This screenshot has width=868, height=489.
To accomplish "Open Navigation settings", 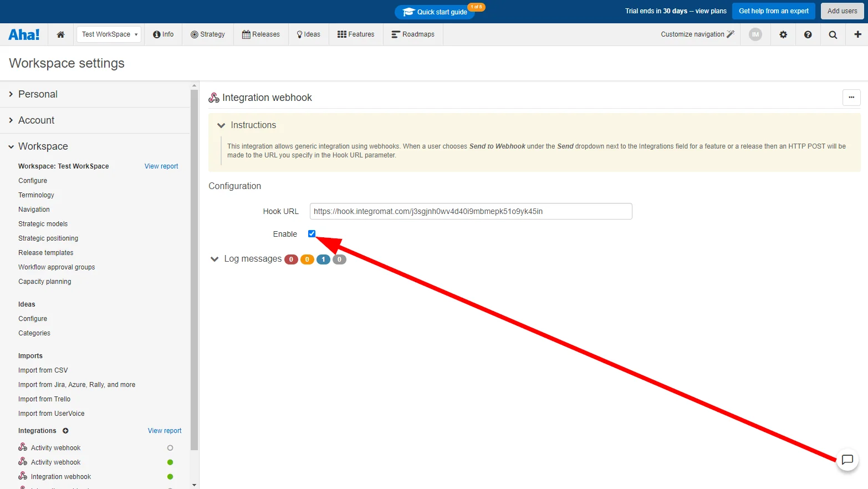I will pyautogui.click(x=34, y=210).
